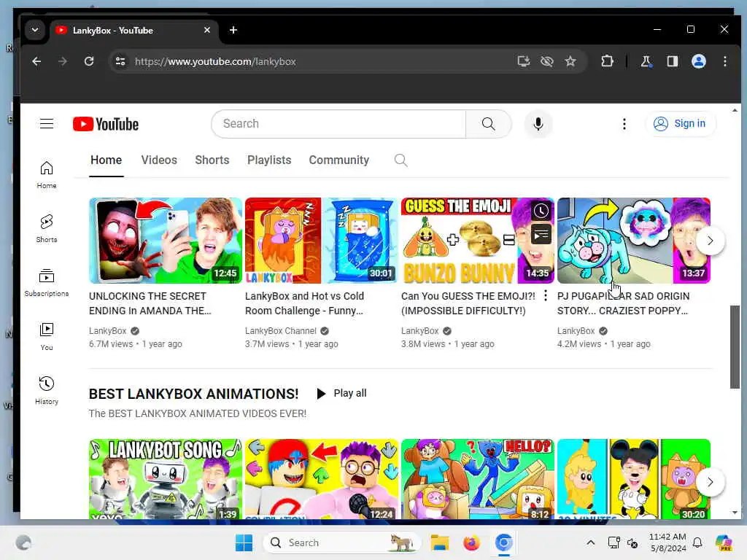This screenshot has width=747, height=560.
Task: Open the Chrome three-dot menu
Action: (x=724, y=61)
